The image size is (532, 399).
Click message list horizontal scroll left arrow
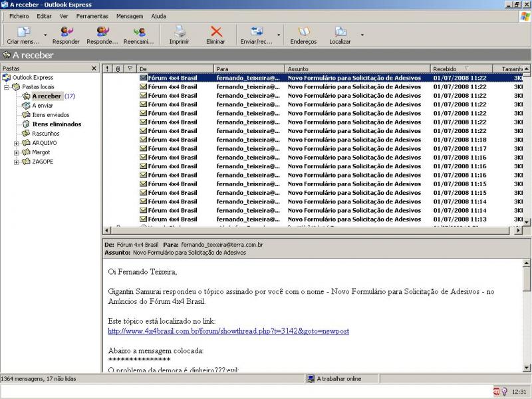point(106,230)
